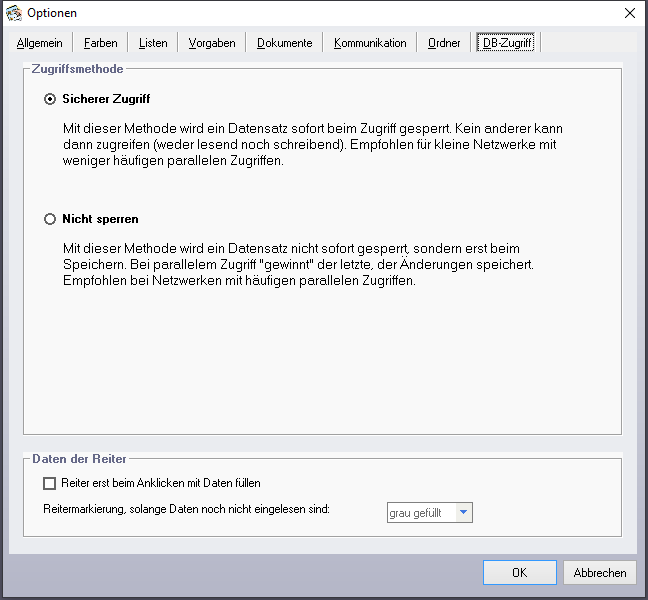Viewport: 648px width, 600px height.
Task: Click the Optionen app icon in title bar
Action: click(x=13, y=13)
